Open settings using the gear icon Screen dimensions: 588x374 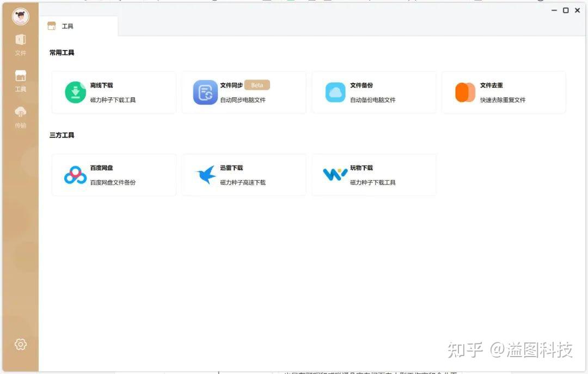pyautogui.click(x=20, y=344)
